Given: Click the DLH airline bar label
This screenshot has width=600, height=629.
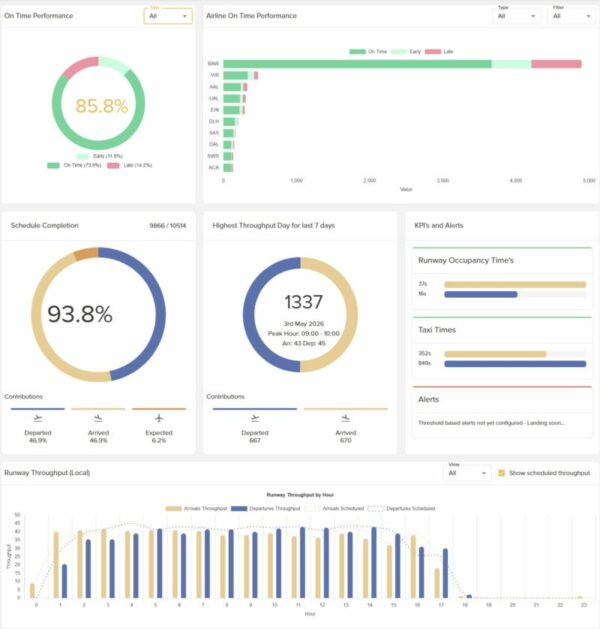Looking at the screenshot, I should (214, 121).
